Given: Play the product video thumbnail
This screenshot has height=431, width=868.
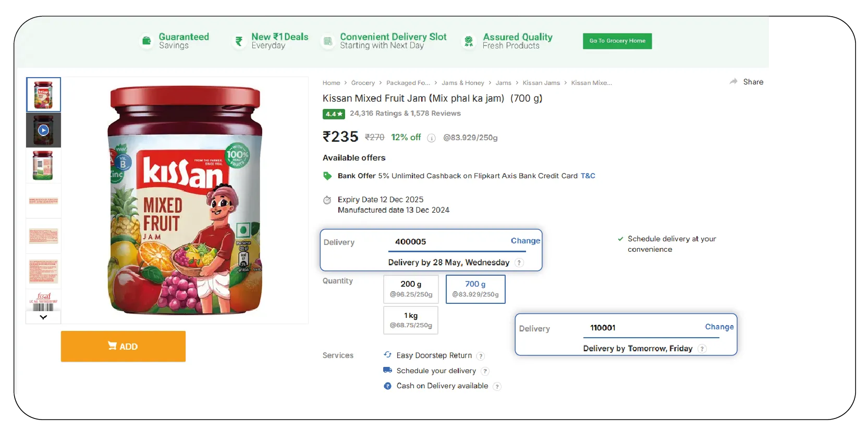Looking at the screenshot, I should click(x=43, y=130).
